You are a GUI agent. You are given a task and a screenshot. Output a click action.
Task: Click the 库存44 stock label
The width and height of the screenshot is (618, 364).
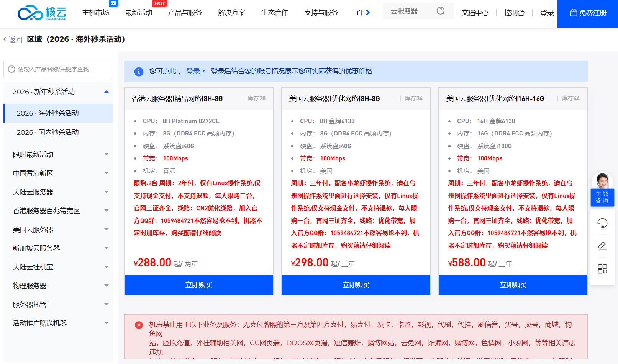(x=571, y=98)
